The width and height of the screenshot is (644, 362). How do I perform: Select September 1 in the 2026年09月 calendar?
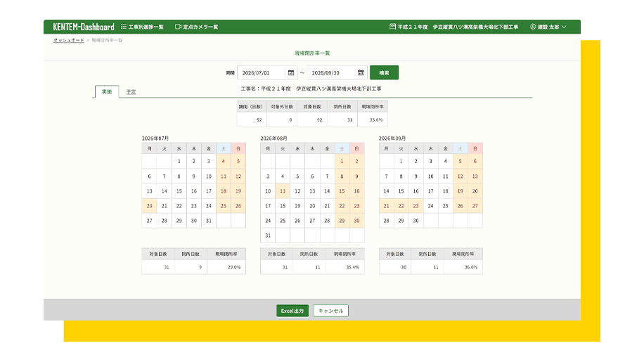pos(401,161)
